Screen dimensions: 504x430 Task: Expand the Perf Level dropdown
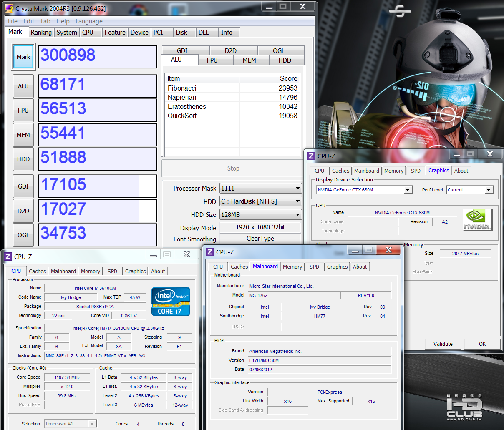point(489,190)
